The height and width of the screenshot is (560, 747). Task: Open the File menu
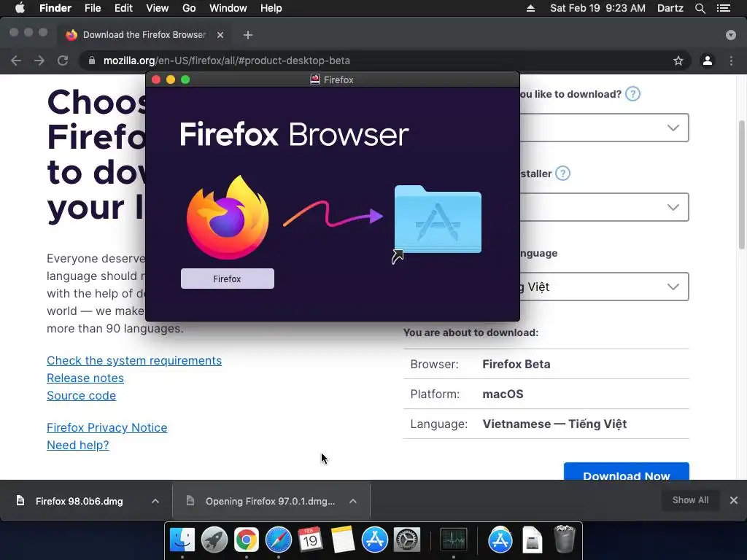click(x=93, y=8)
